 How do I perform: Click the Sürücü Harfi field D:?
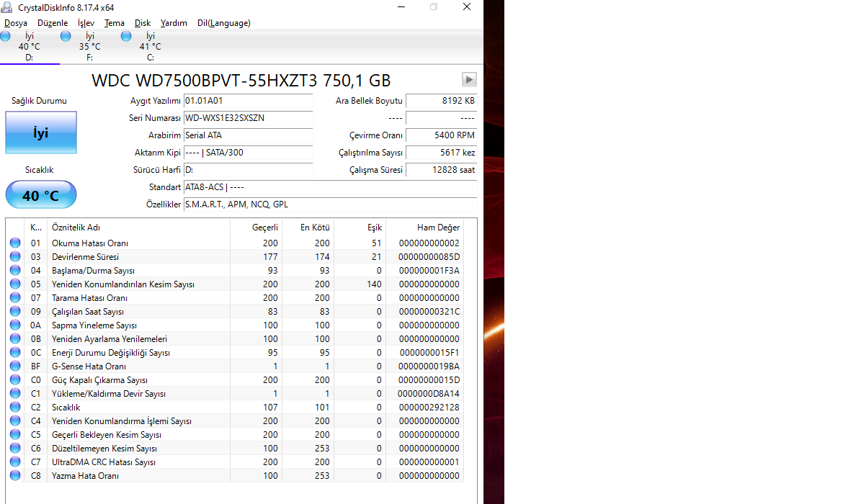[248, 170]
